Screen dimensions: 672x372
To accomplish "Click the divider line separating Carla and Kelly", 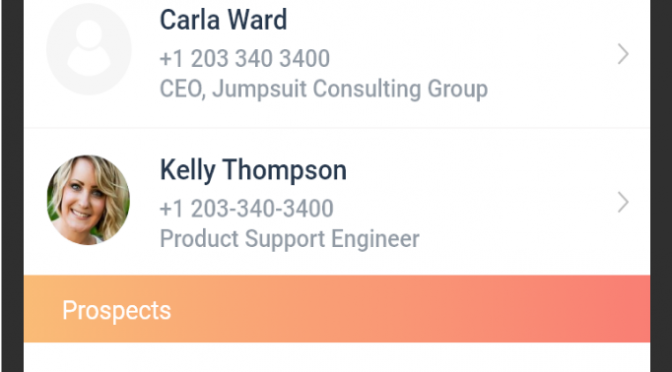I will (x=337, y=128).
